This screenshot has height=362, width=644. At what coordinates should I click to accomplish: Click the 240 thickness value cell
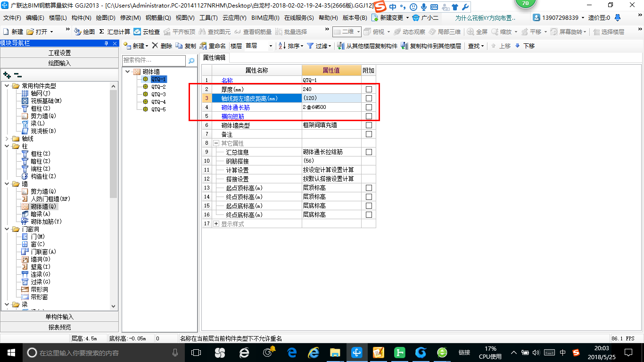[x=331, y=89]
